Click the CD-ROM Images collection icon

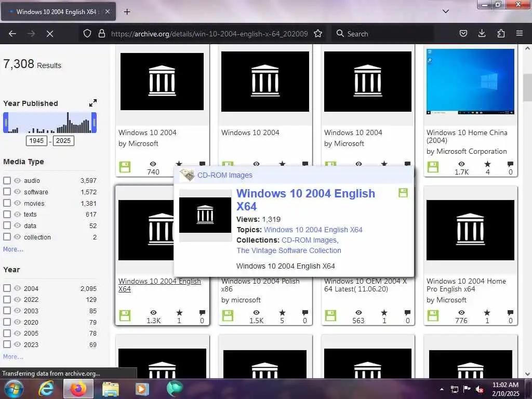pos(187,175)
